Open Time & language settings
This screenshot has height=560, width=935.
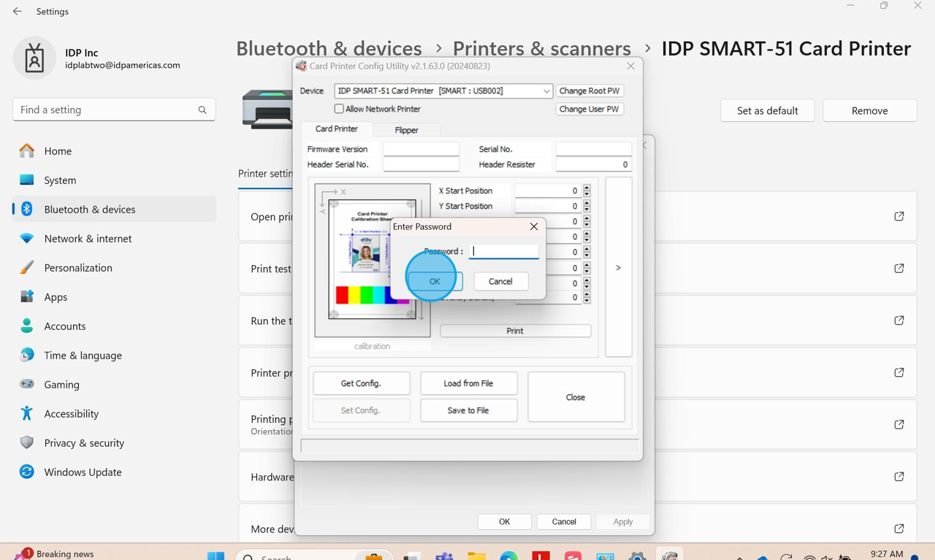115,356
